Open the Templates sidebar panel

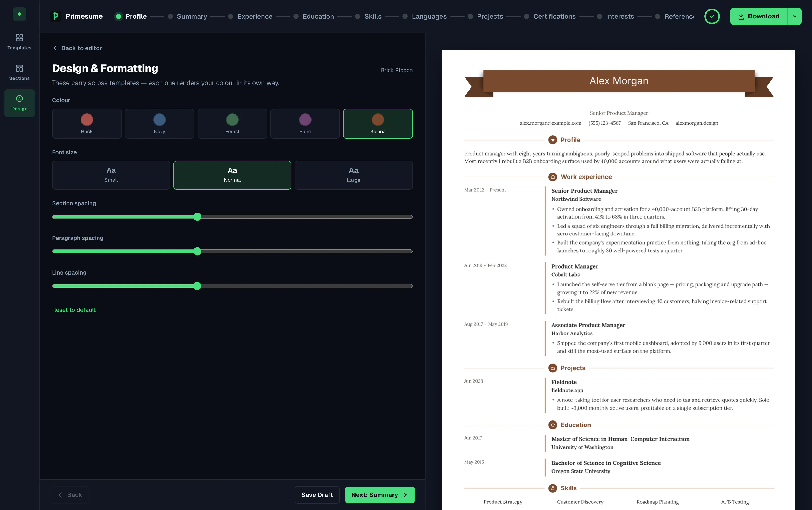[19, 42]
